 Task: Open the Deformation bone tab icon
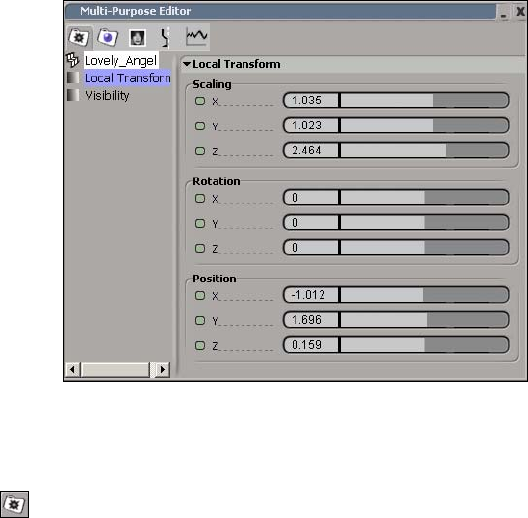click(165, 37)
